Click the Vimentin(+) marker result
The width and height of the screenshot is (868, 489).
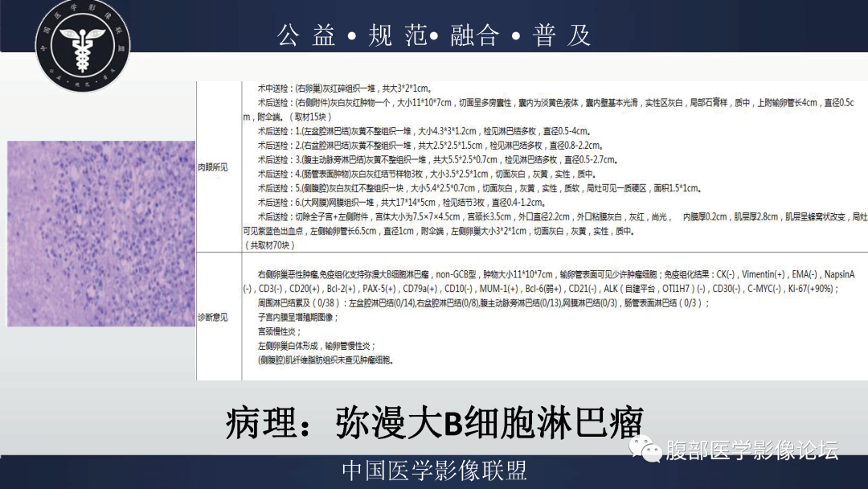(764, 275)
